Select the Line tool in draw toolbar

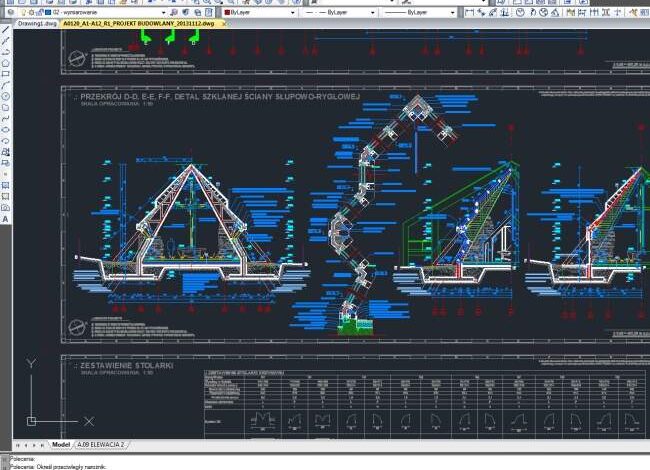[x=5, y=30]
